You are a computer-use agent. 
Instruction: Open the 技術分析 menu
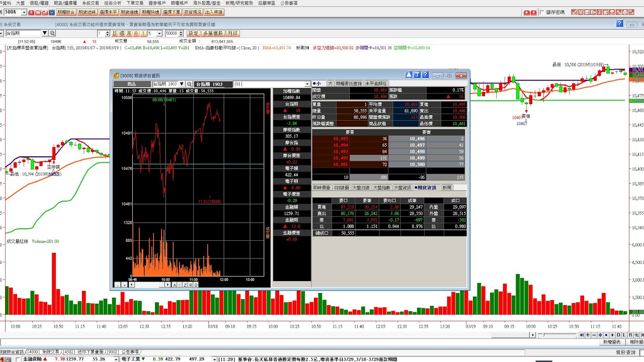pos(113,3)
